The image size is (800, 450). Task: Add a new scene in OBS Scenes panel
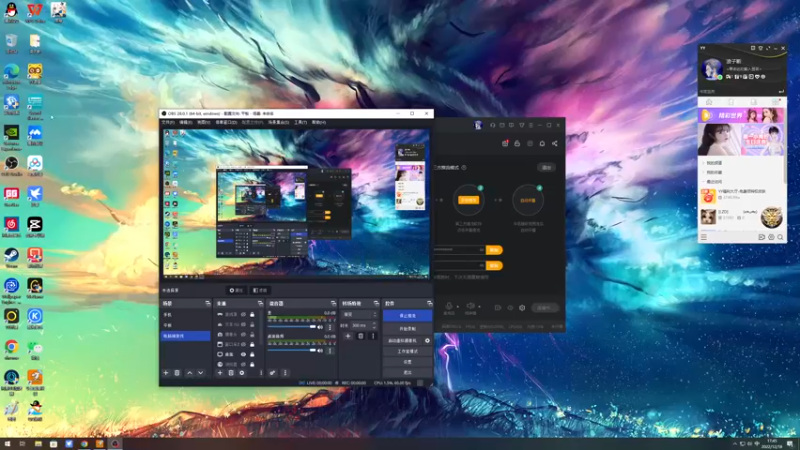(166, 373)
